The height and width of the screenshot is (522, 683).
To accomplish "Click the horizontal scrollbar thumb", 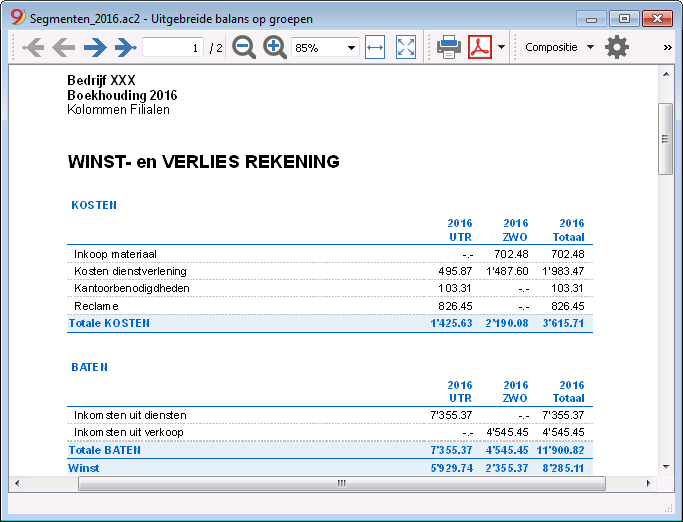I will coord(342,483).
